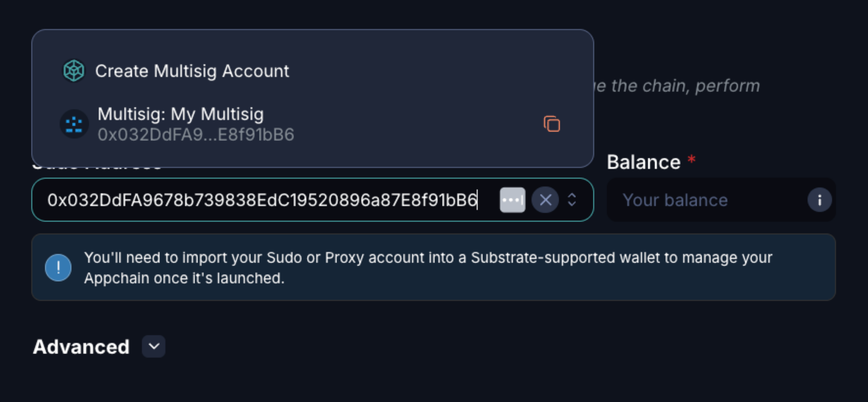The width and height of the screenshot is (868, 402).
Task: Toggle the account list up-down chevrons
Action: [x=572, y=200]
